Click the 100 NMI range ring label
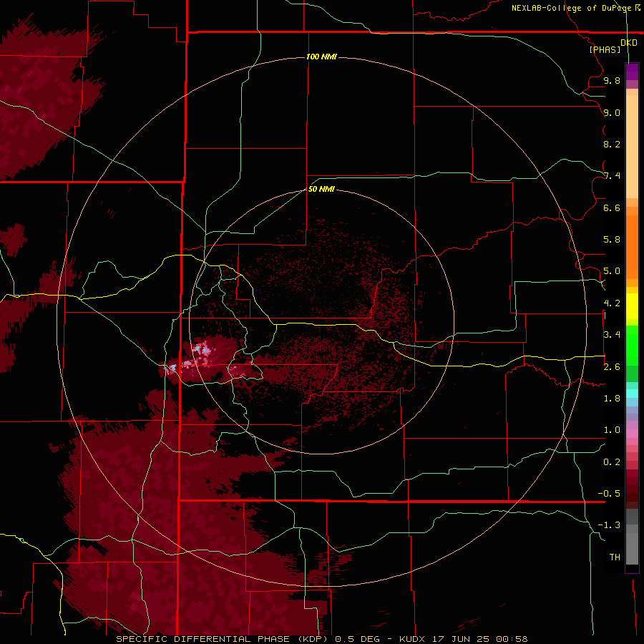Screen dimensions: 644x644 pyautogui.click(x=321, y=57)
